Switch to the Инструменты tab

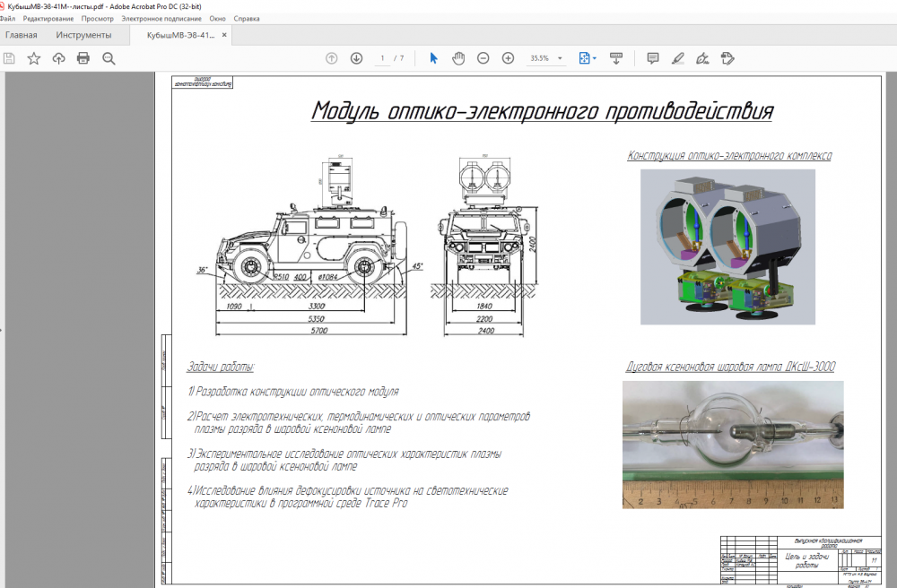pyautogui.click(x=83, y=35)
